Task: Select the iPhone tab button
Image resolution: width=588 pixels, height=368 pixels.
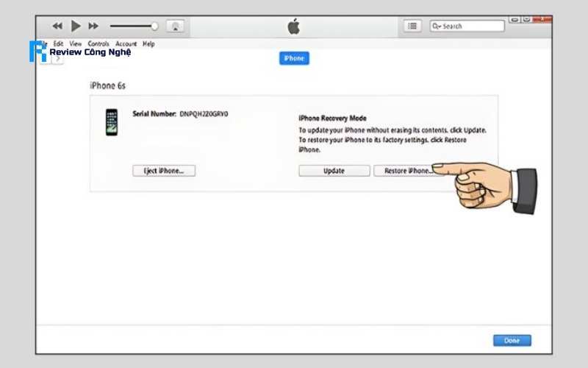Action: [x=294, y=58]
